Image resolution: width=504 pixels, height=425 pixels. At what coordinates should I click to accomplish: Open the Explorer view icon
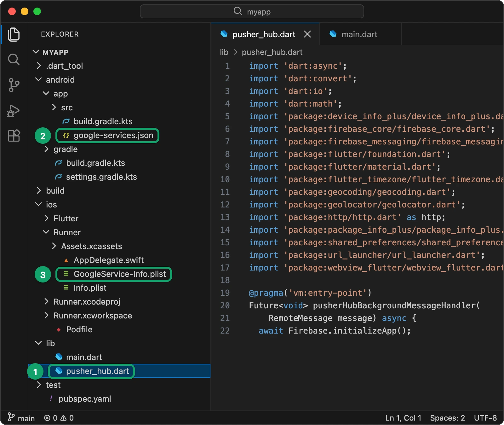tap(14, 34)
